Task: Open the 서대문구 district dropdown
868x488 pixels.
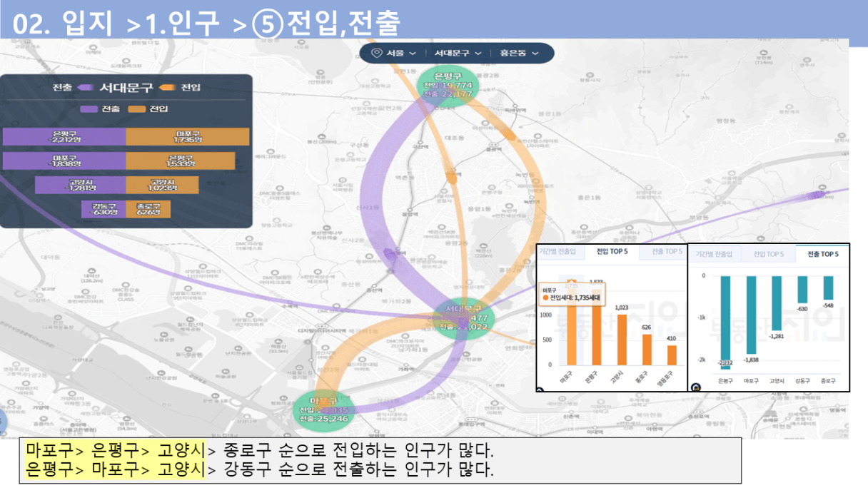Action: 458,54
